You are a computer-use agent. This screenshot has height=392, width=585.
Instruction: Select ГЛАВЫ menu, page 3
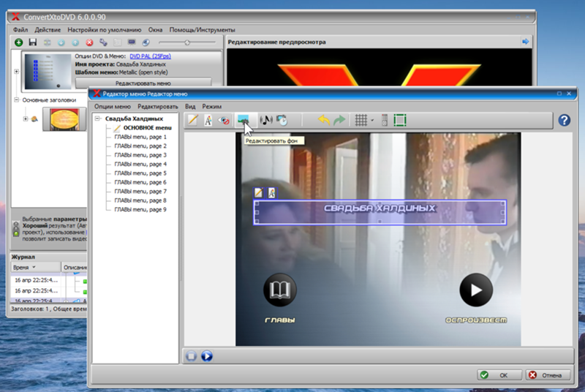140,155
